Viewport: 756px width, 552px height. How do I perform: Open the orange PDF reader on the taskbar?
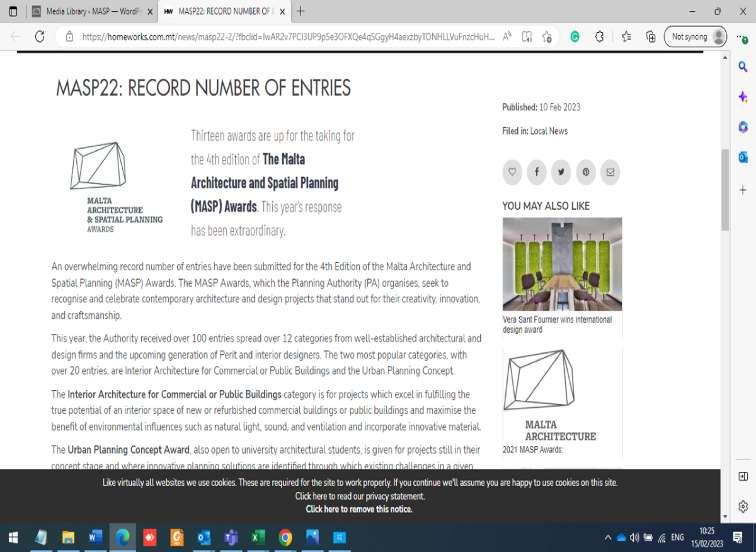point(176,538)
